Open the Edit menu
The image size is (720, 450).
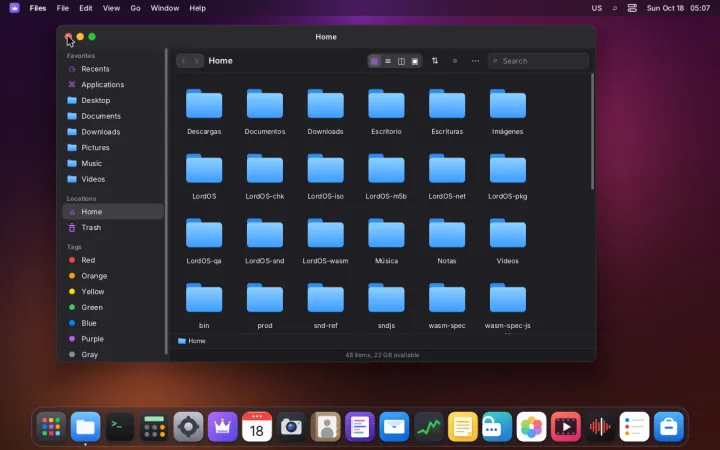point(85,8)
